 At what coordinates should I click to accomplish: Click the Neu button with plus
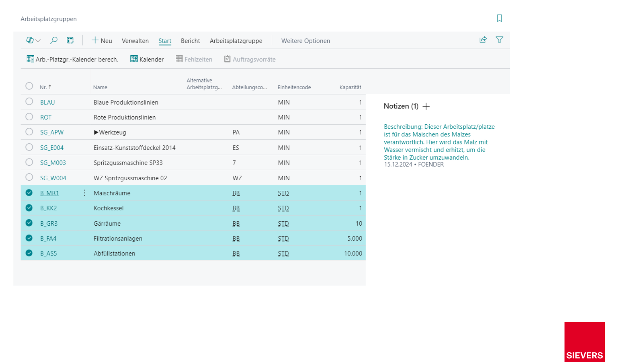click(102, 41)
